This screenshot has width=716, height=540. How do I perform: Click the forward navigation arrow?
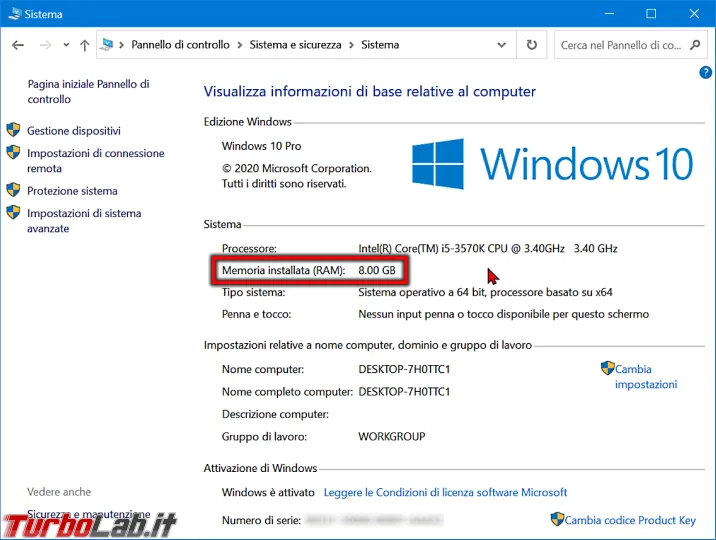pos(45,45)
